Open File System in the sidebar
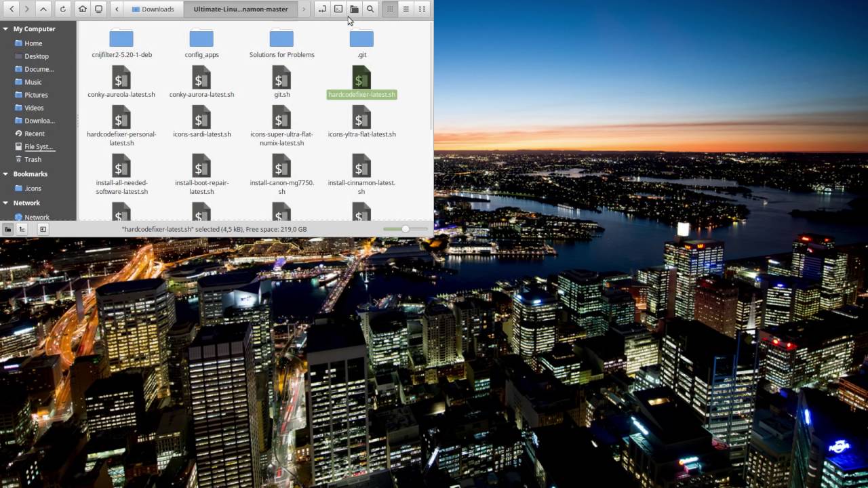The width and height of the screenshot is (868, 488). pos(39,146)
